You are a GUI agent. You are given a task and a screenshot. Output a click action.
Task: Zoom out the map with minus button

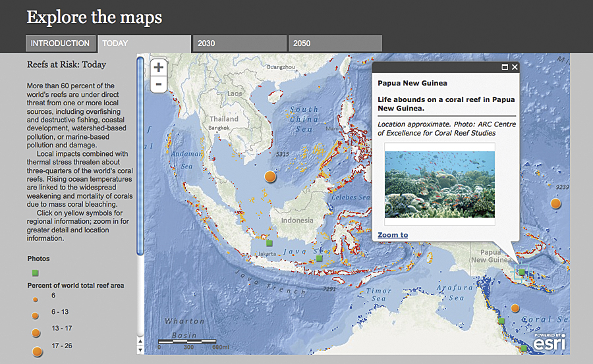coord(159,84)
